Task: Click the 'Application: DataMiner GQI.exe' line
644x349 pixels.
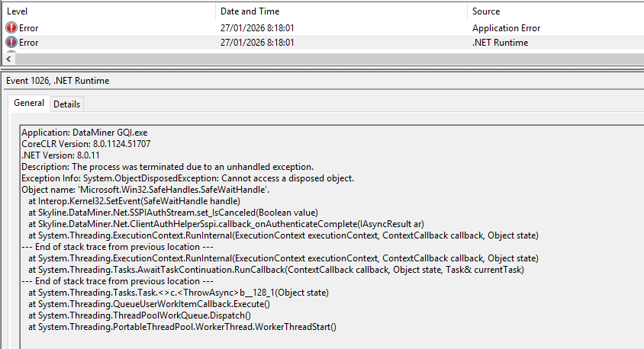Action: [84, 133]
